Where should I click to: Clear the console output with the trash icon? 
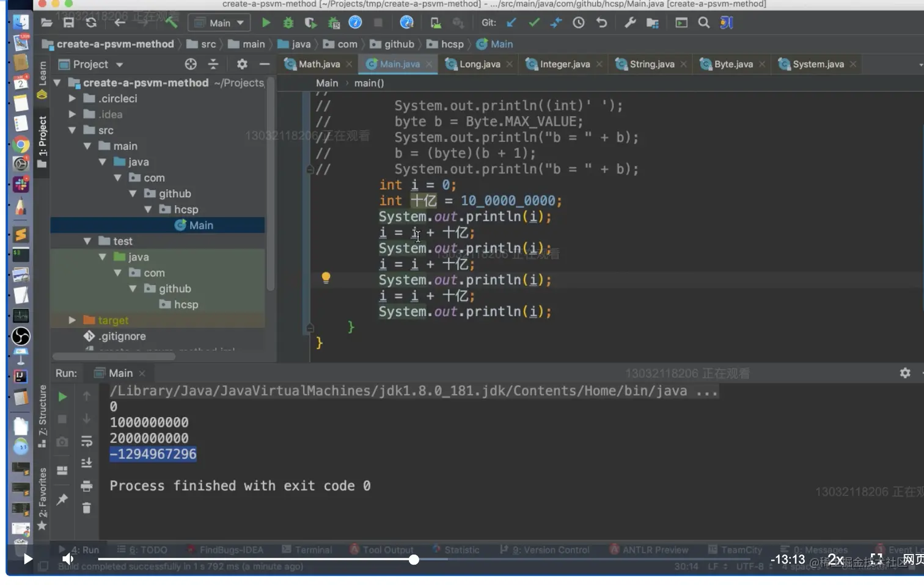pyautogui.click(x=87, y=508)
